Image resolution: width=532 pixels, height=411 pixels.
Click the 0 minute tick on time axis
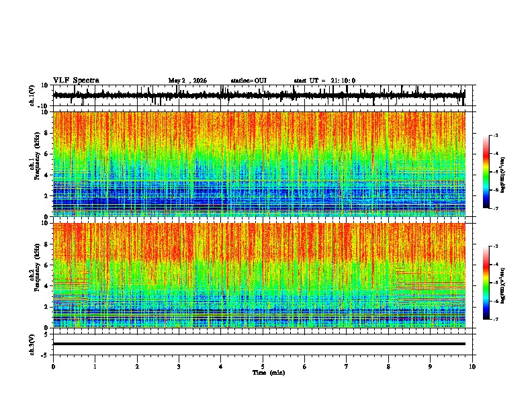(53, 367)
